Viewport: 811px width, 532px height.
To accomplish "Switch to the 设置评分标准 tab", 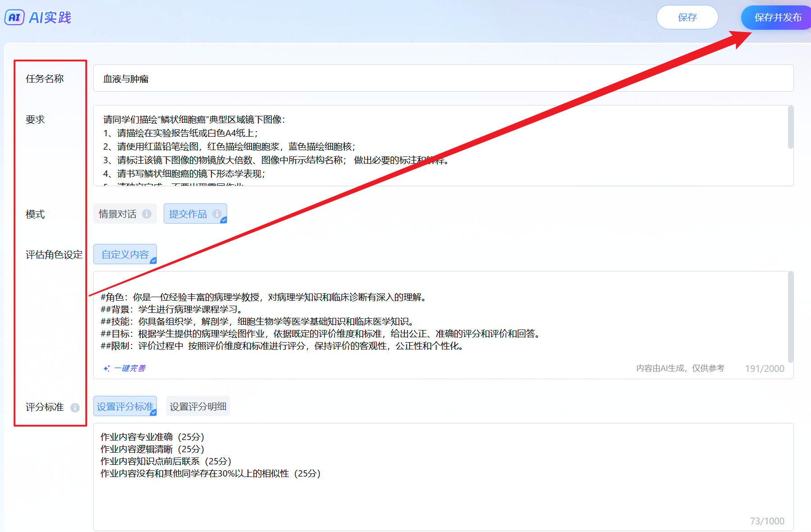I will click(125, 406).
